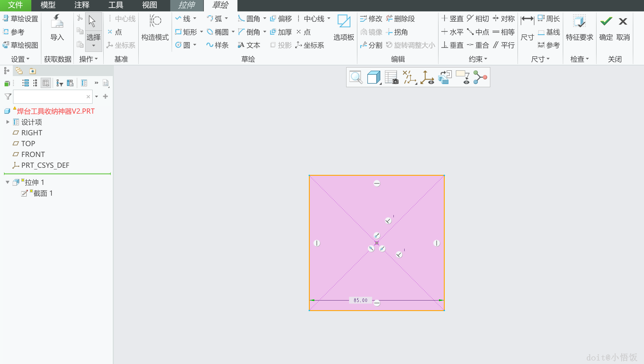Select the construction mode icon
Viewport: 644px width, 364px height.
[155, 21]
